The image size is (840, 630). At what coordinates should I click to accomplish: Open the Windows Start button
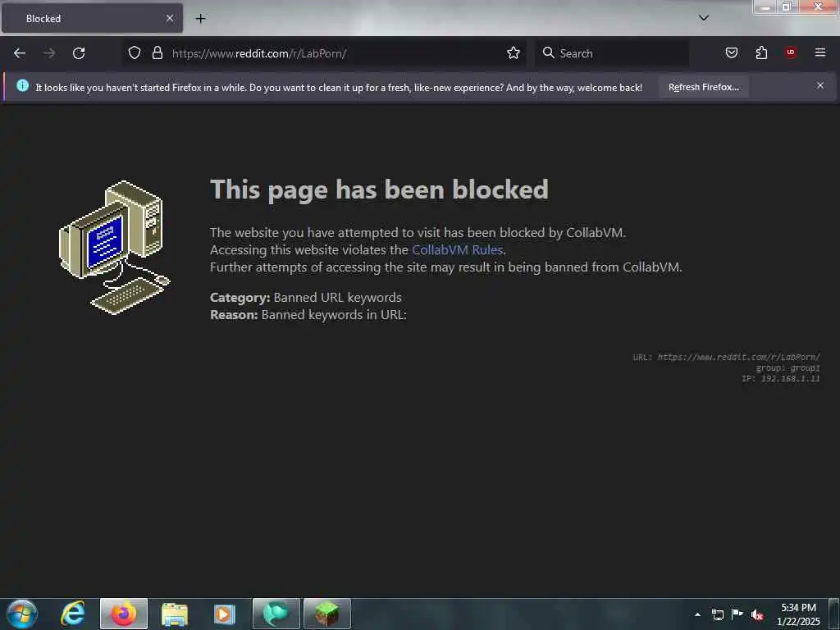[21, 614]
